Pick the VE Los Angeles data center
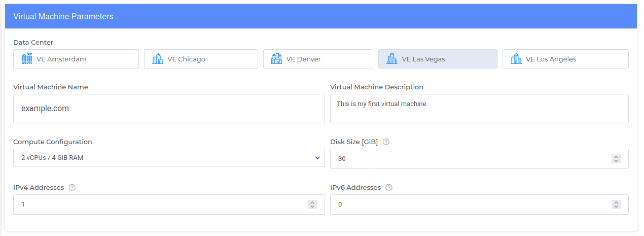This screenshot has height=236, width=644. point(565,59)
